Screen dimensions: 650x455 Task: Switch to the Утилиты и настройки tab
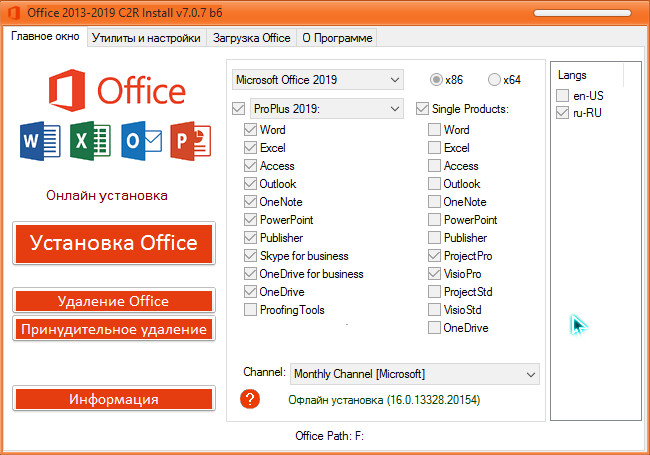click(146, 38)
